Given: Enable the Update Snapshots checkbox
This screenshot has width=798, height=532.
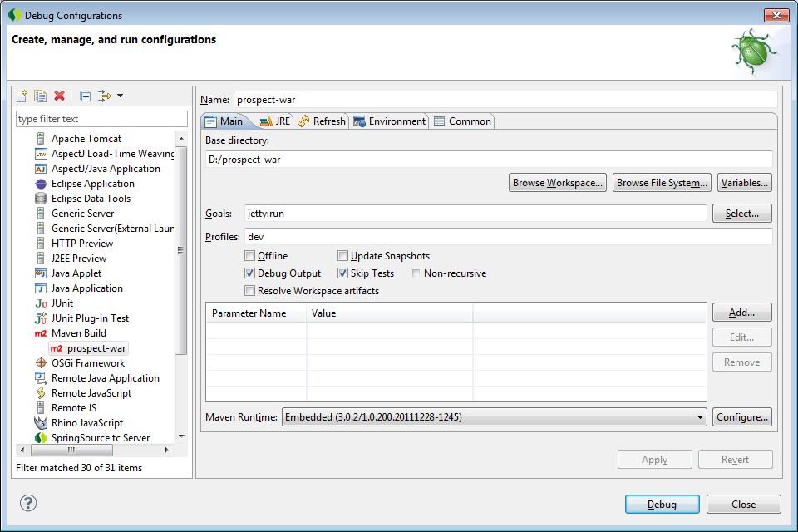Looking at the screenshot, I should click(343, 255).
